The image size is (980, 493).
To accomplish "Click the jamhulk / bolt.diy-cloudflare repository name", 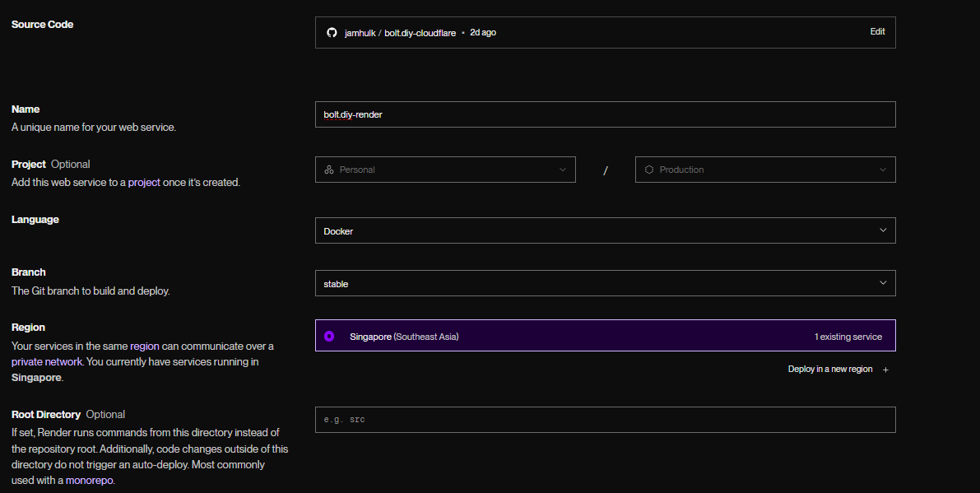I will pos(400,33).
